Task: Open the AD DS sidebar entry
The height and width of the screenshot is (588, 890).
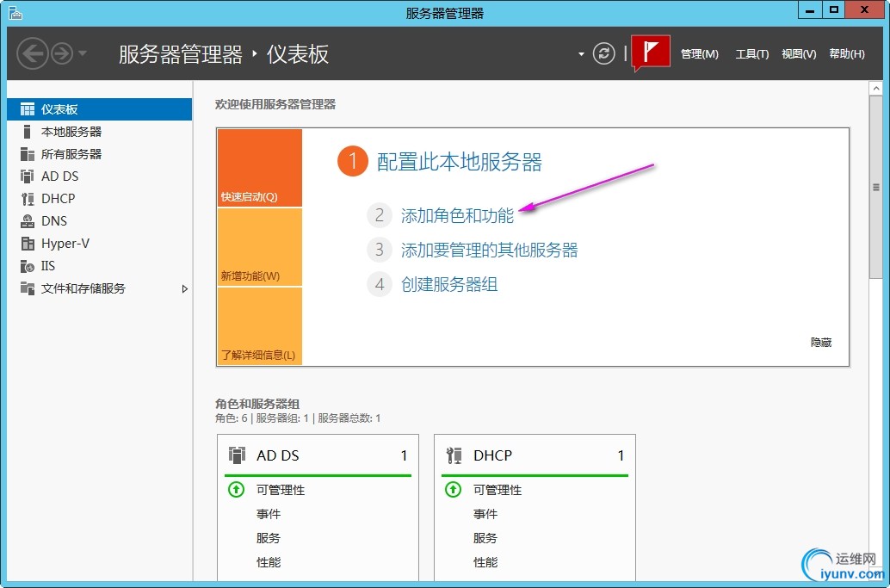Action: click(x=99, y=176)
